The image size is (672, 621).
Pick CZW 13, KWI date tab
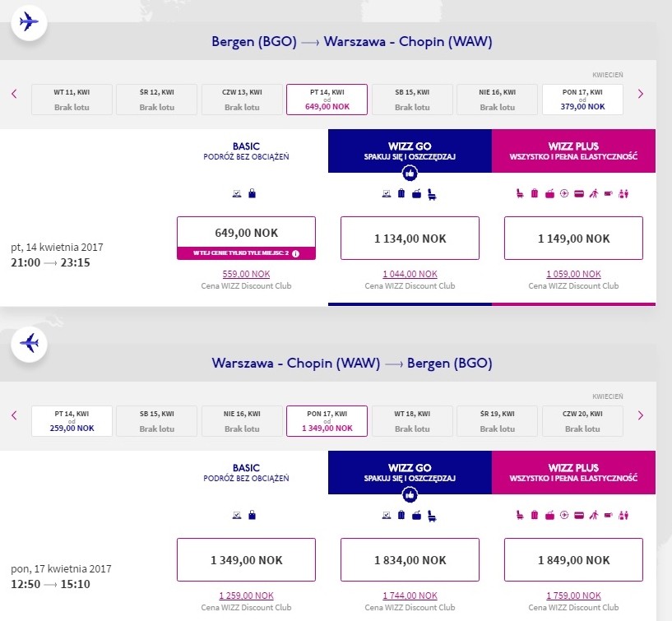(242, 100)
